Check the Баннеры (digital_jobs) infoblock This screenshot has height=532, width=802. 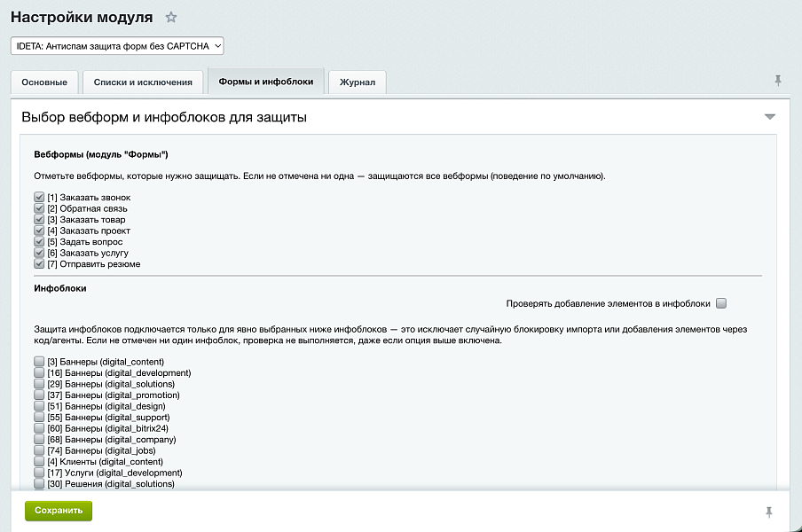coord(39,450)
